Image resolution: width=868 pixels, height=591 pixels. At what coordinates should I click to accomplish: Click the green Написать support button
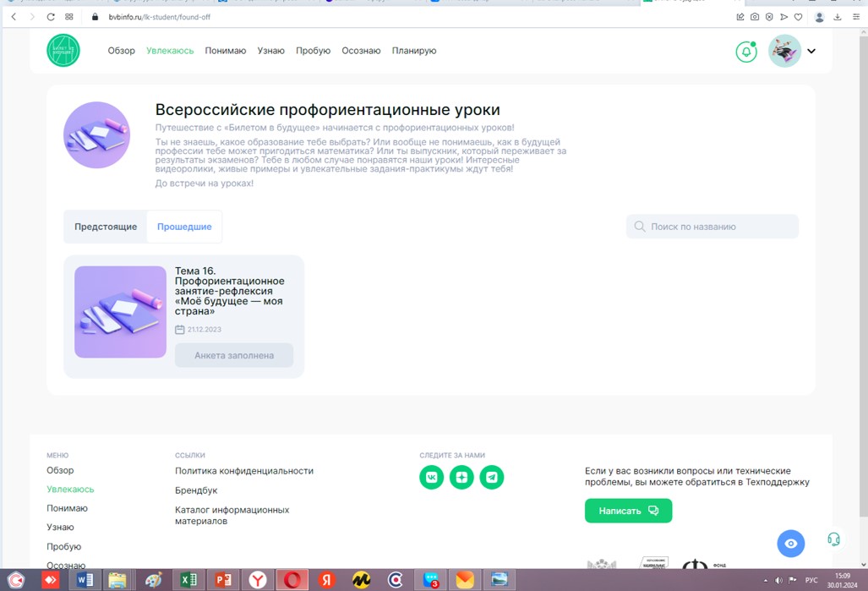pos(628,511)
